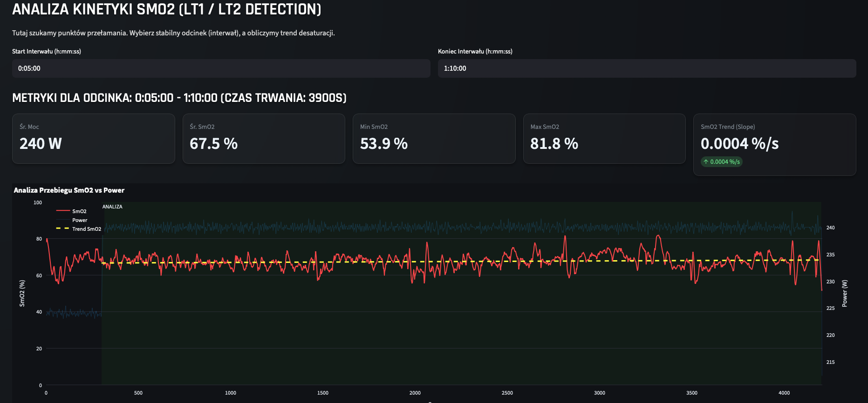Click the Metryki dla odcinka section heading
This screenshot has height=403, width=868.
[179, 98]
